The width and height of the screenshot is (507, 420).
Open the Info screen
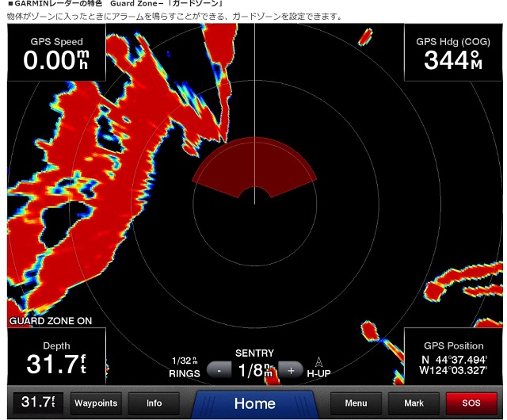pyautogui.click(x=154, y=403)
